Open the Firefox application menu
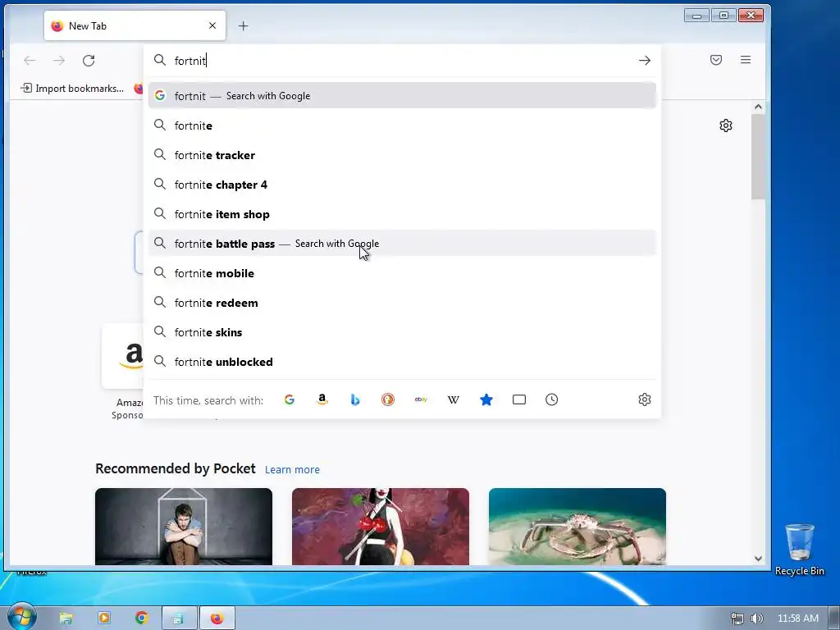Viewport: 840px width, 630px height. [746, 60]
